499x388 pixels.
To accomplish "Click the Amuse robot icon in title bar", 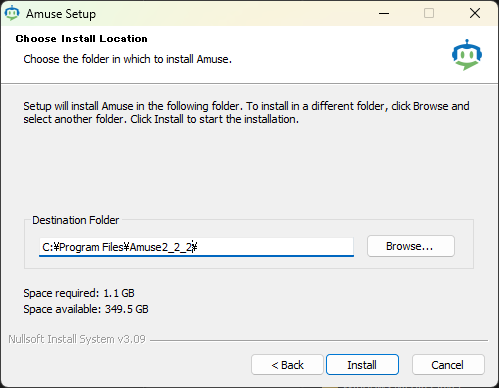I will tap(12, 13).
